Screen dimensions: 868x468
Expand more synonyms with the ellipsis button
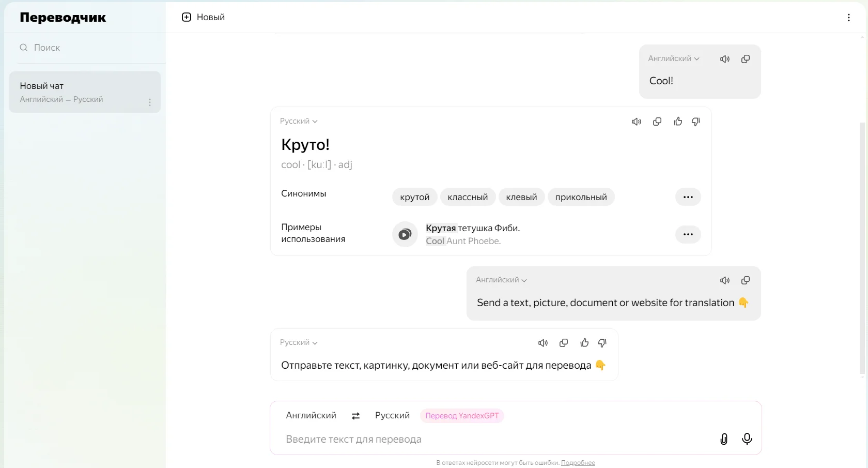point(688,197)
